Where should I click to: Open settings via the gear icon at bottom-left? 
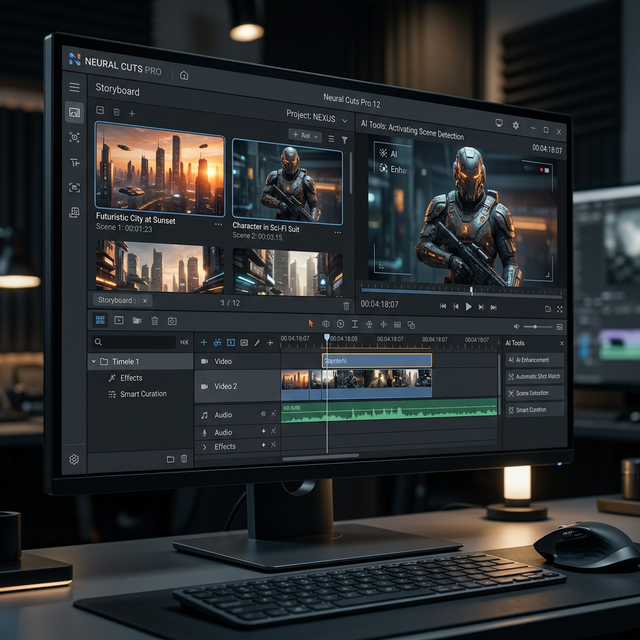pos(74,459)
